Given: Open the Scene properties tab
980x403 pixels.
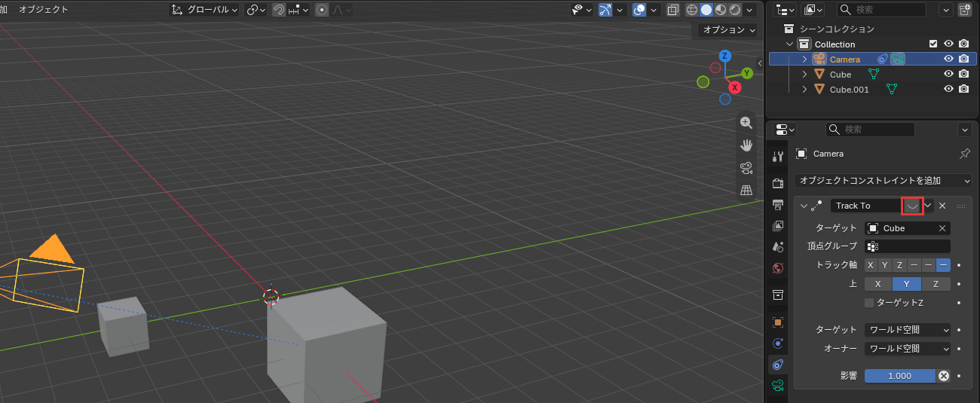Looking at the screenshot, I should click(778, 246).
